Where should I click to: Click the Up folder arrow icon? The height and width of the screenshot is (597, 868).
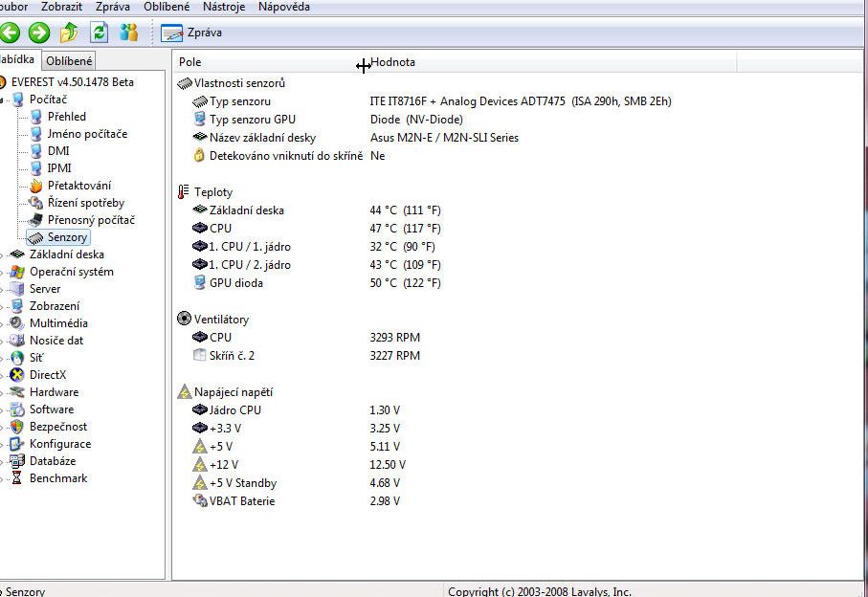(x=69, y=33)
